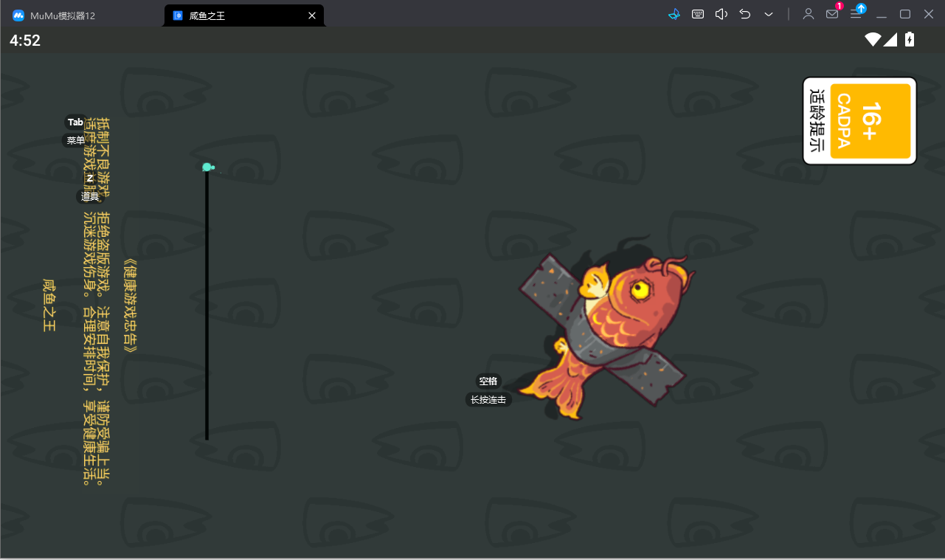Click the MuMu logo icon in title bar
The image size is (945, 560).
point(18,15)
